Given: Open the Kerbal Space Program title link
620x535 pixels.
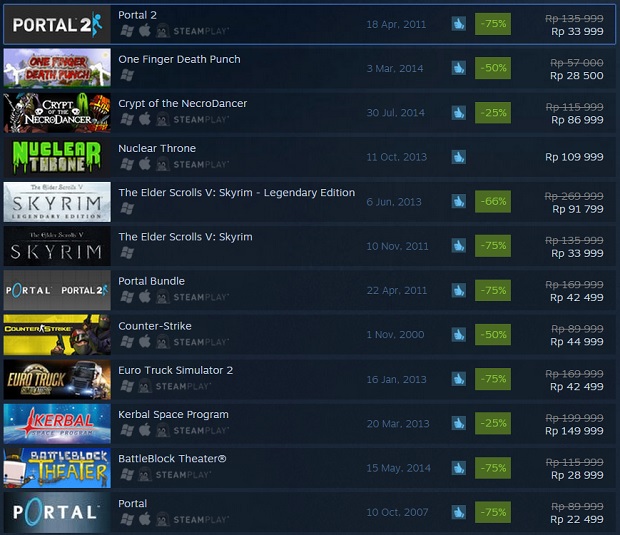Looking at the screenshot, I should 173,414.
